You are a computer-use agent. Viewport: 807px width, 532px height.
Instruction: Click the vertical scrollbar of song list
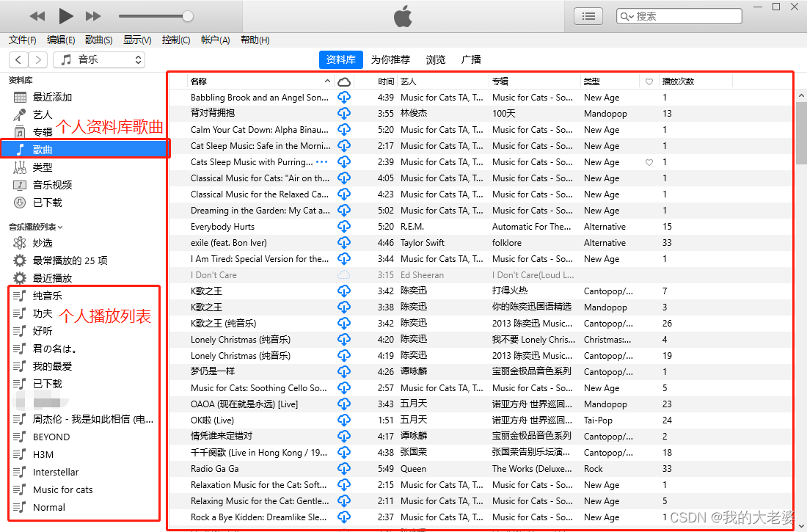801,133
